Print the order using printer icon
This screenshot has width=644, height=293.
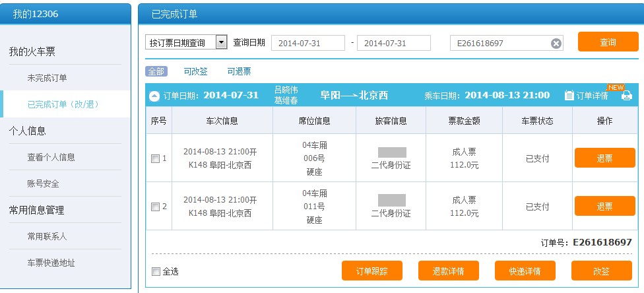pos(626,96)
